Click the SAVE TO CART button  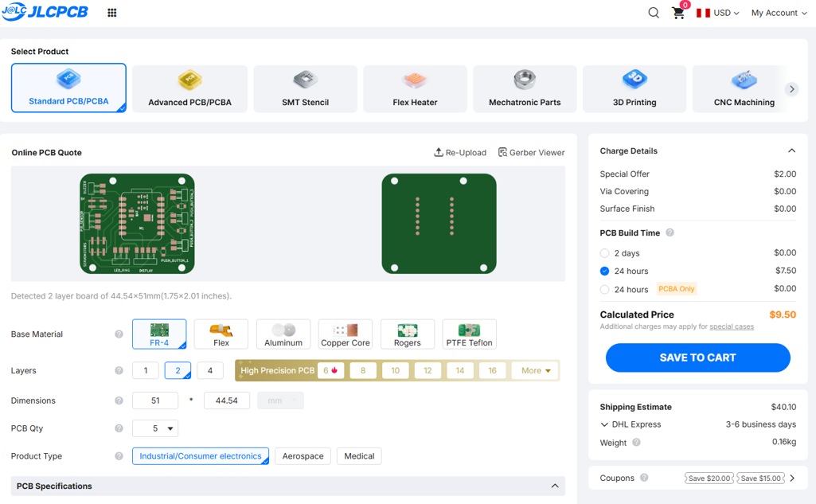point(698,357)
